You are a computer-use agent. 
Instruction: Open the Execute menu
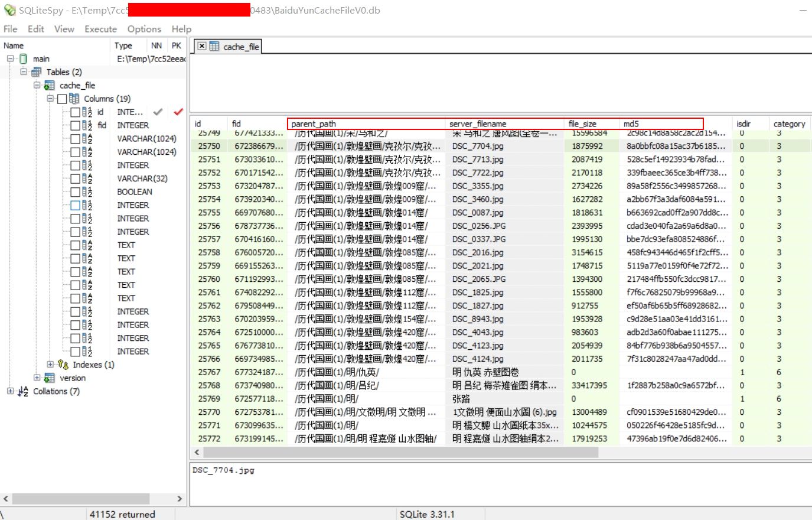pyautogui.click(x=101, y=29)
